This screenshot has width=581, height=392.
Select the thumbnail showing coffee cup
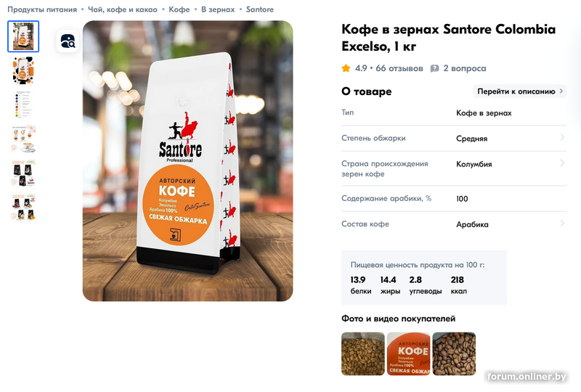coord(23,139)
